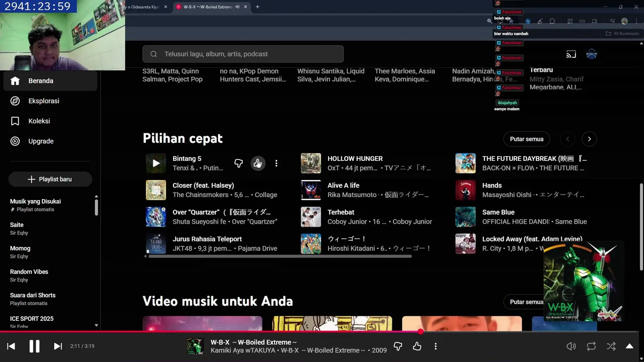Click the Coboy Junior album link

pos(412,222)
